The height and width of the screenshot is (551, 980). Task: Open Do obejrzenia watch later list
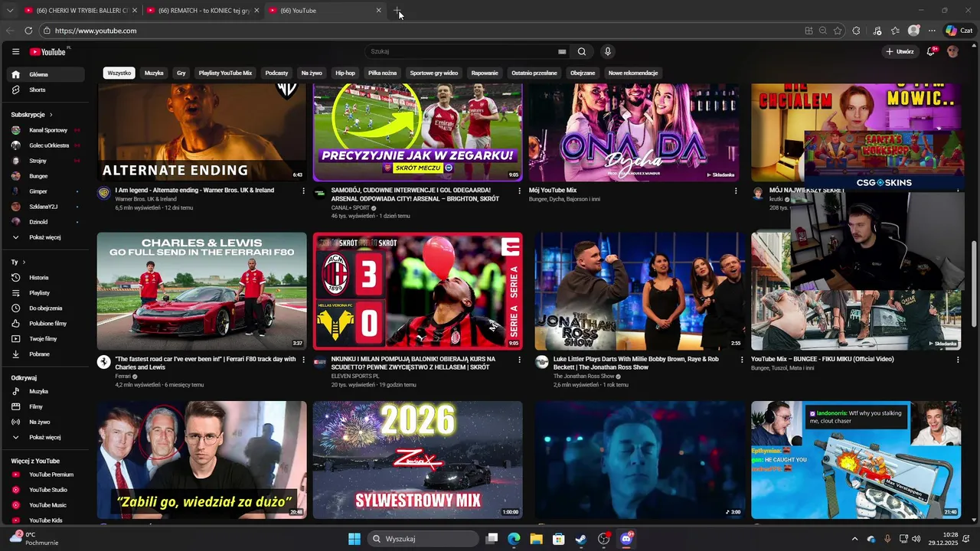click(47, 308)
